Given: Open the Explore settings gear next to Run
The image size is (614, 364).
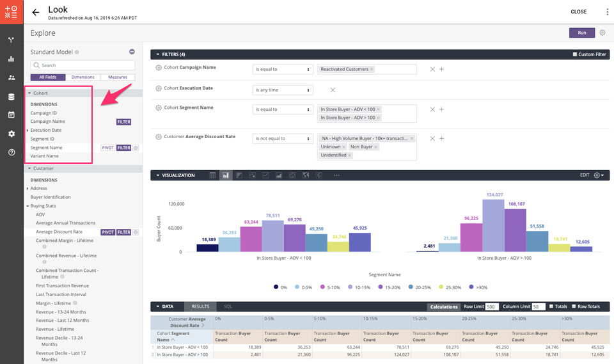Looking at the screenshot, I should tap(602, 33).
